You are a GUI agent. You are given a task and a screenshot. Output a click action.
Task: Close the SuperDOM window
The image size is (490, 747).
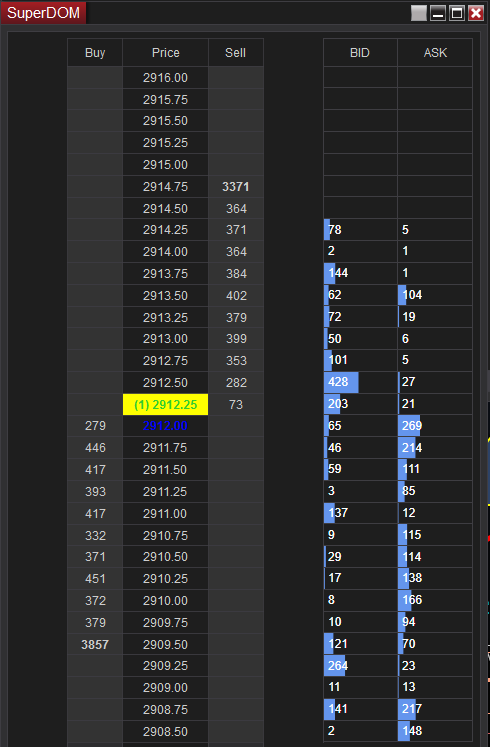click(476, 13)
